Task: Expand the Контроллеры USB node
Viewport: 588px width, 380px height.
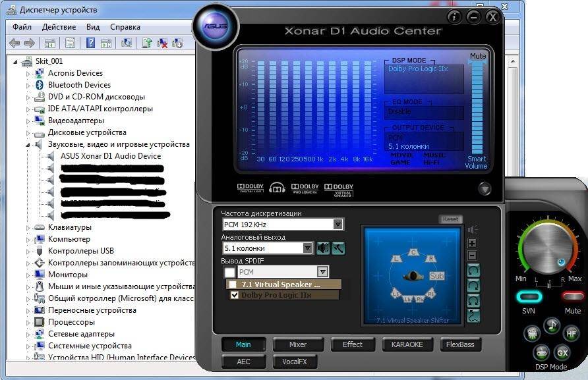Action: point(28,252)
